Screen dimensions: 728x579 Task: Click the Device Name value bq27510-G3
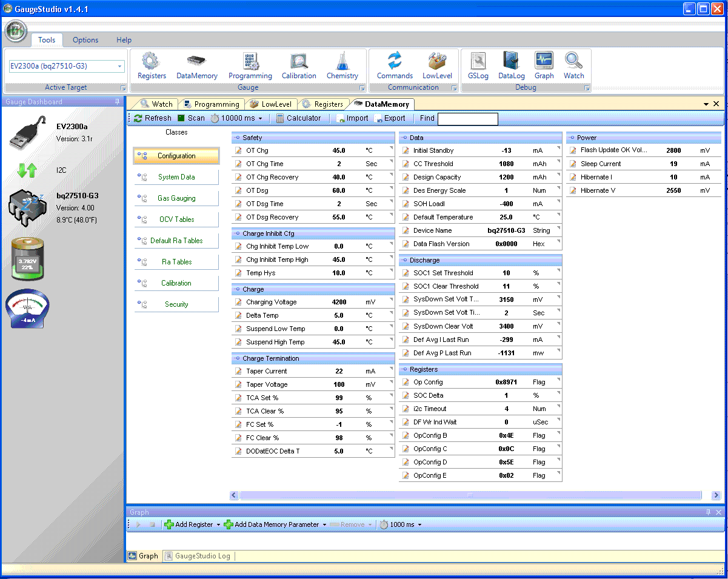(506, 230)
